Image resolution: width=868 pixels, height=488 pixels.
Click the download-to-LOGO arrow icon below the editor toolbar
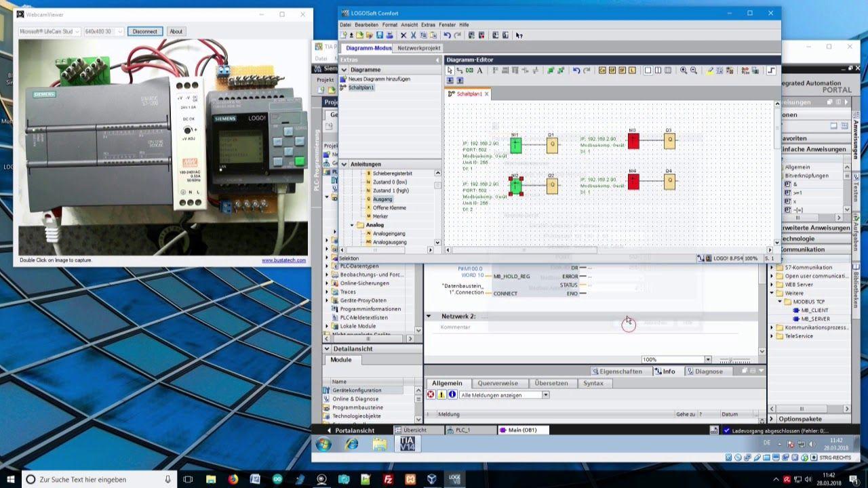pyautogui.click(x=450, y=81)
